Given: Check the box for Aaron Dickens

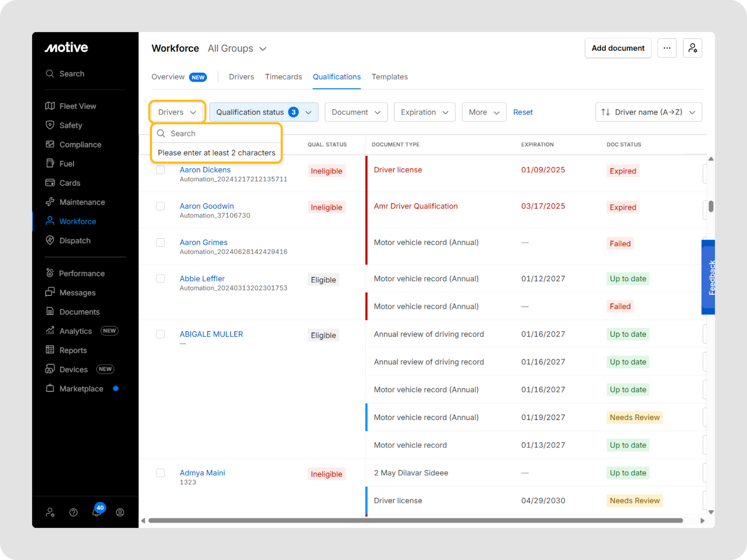Looking at the screenshot, I should [x=160, y=170].
